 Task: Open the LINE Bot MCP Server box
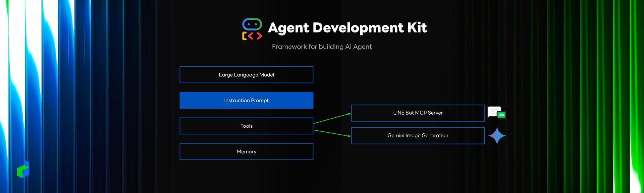pyautogui.click(x=418, y=113)
